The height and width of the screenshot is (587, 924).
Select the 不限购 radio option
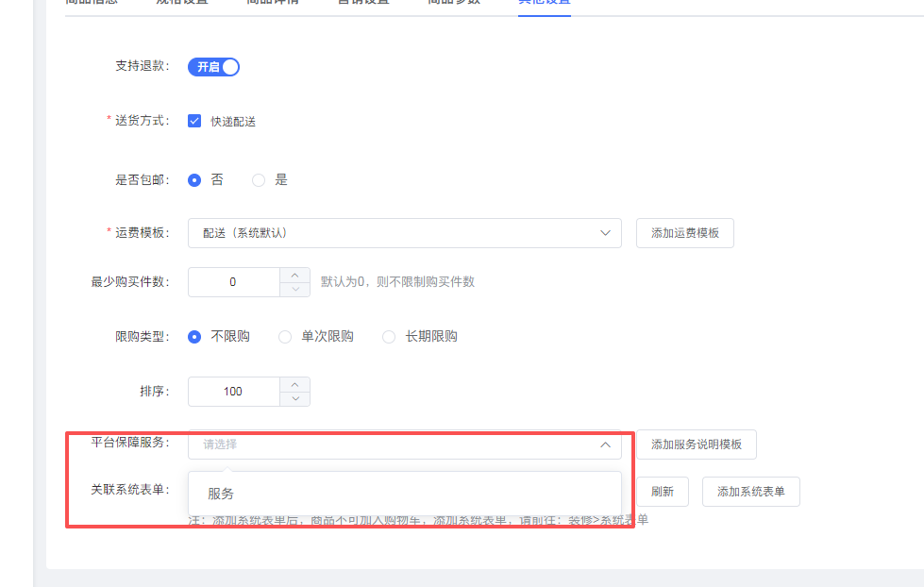[195, 337]
